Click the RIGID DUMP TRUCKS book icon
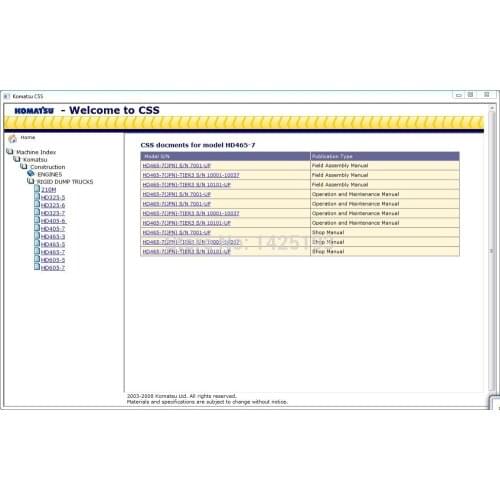Viewport: 500px width, 500px height. click(31, 181)
